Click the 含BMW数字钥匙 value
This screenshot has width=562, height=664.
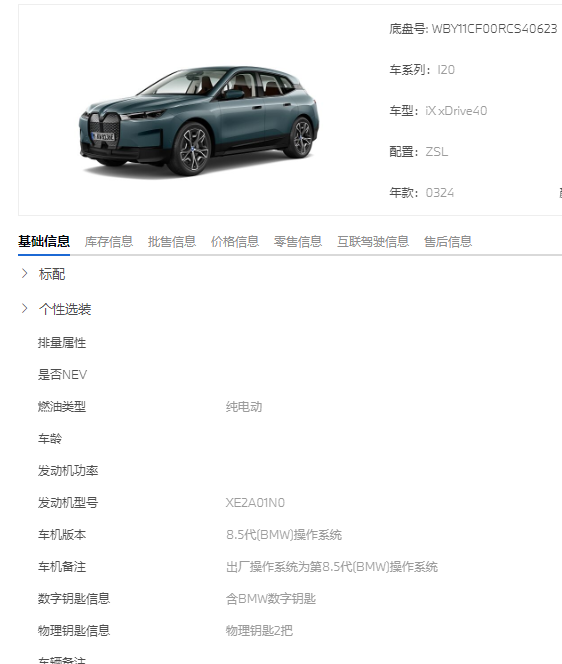(271, 599)
